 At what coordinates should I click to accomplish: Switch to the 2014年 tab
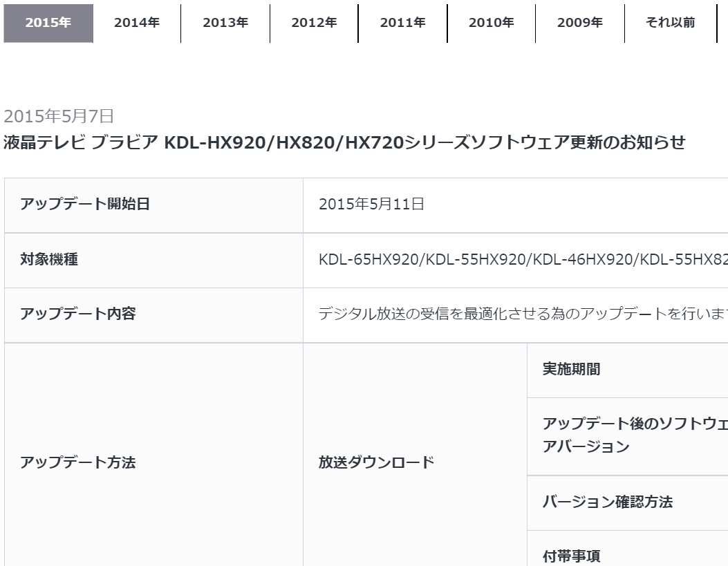(x=137, y=23)
